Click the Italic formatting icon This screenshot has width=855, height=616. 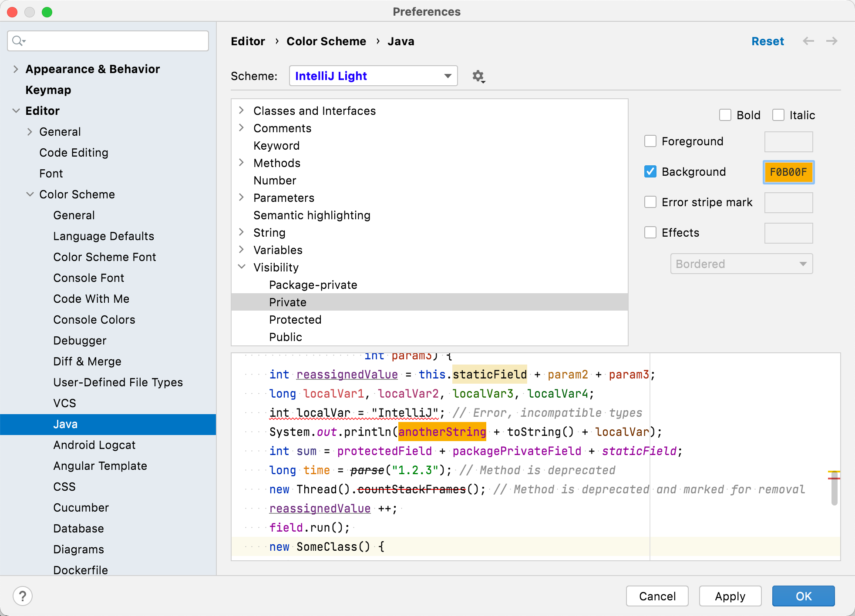click(778, 114)
